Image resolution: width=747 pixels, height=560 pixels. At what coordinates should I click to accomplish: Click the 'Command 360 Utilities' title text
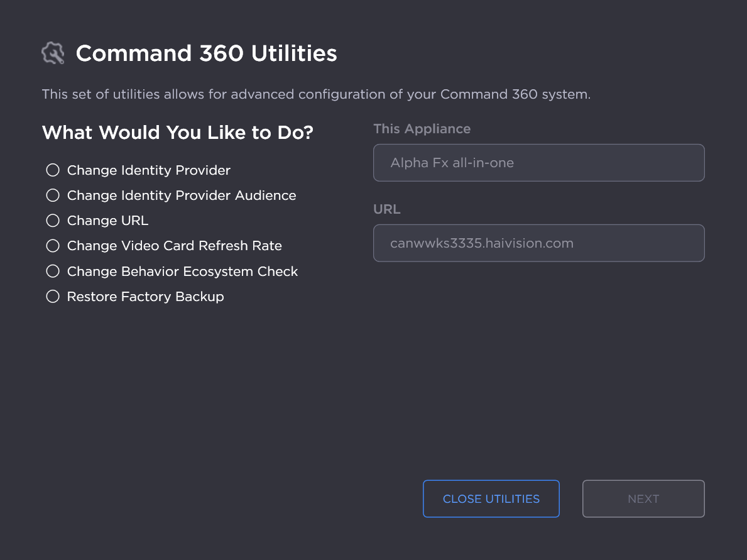tap(206, 53)
